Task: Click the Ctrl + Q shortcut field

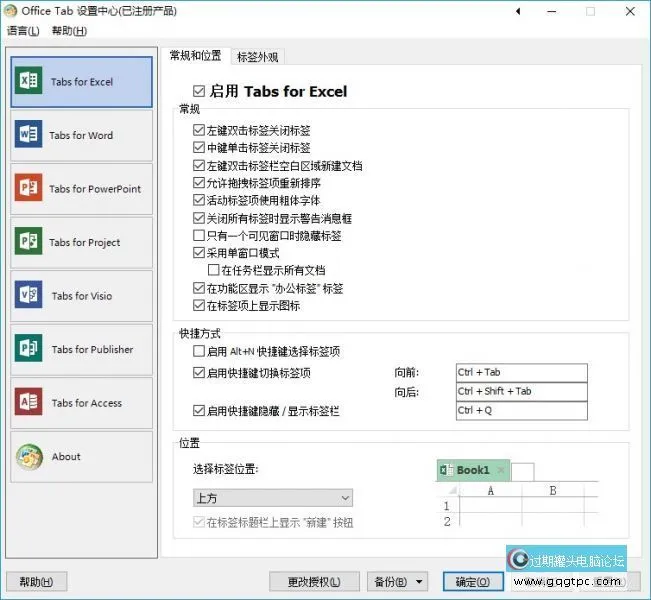Action: click(521, 411)
